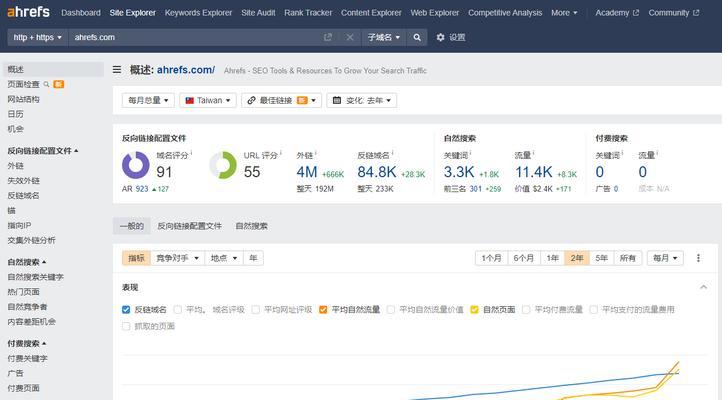Select the 1年 time range
The image size is (722, 400).
(553, 258)
